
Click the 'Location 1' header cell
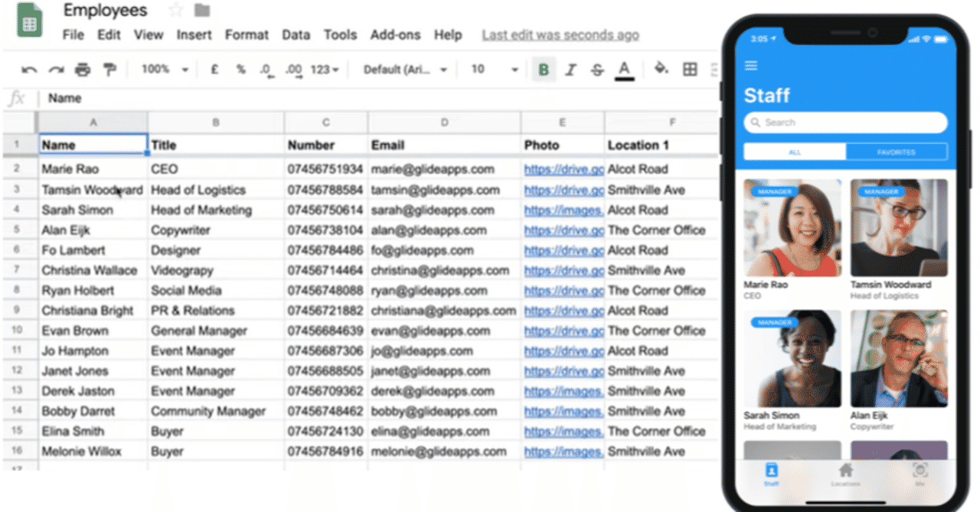coord(661,145)
